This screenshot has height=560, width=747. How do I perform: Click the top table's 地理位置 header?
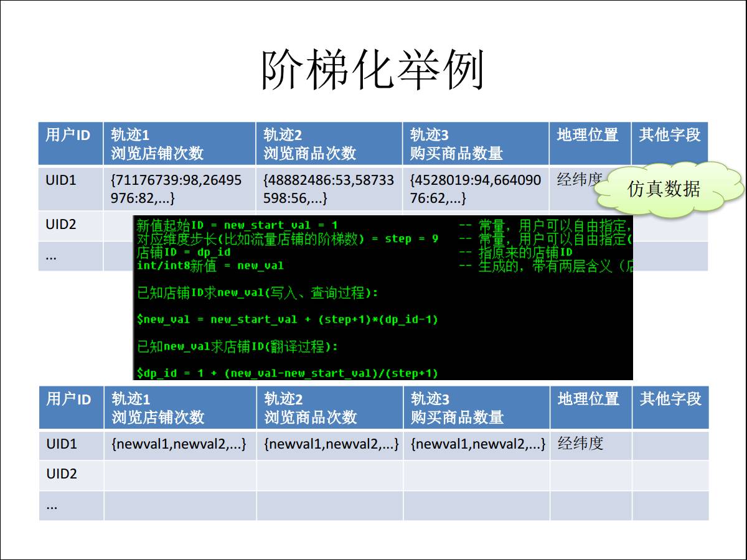[x=589, y=136]
